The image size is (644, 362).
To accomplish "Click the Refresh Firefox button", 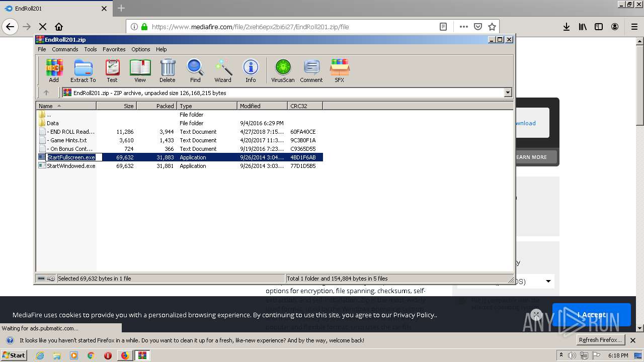I will 600,340.
